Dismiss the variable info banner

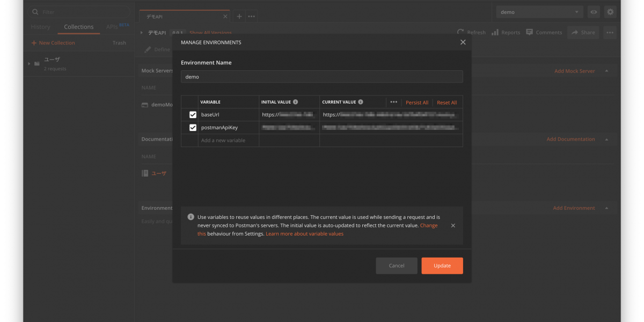[453, 225]
